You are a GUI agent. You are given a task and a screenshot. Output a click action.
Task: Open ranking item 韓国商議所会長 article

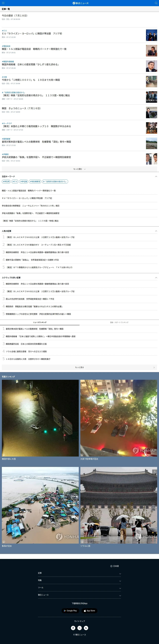coord(26,344)
